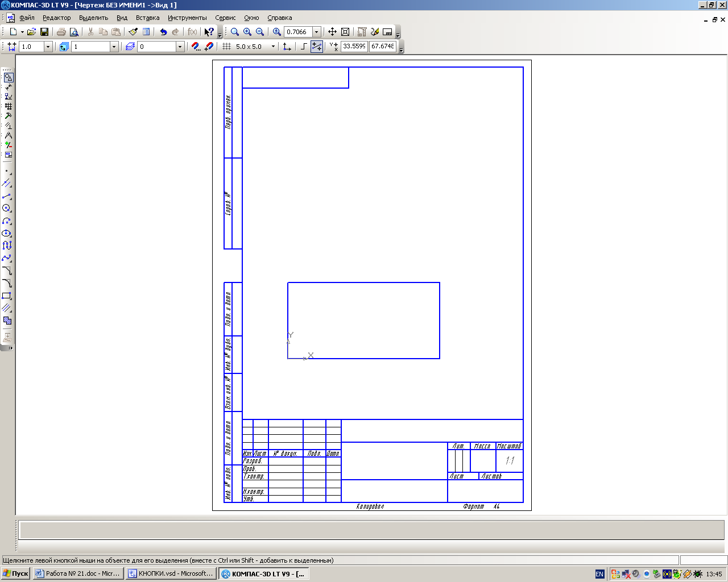Zoom out with the minus magnifier
The width and height of the screenshot is (728, 582).
coord(260,32)
